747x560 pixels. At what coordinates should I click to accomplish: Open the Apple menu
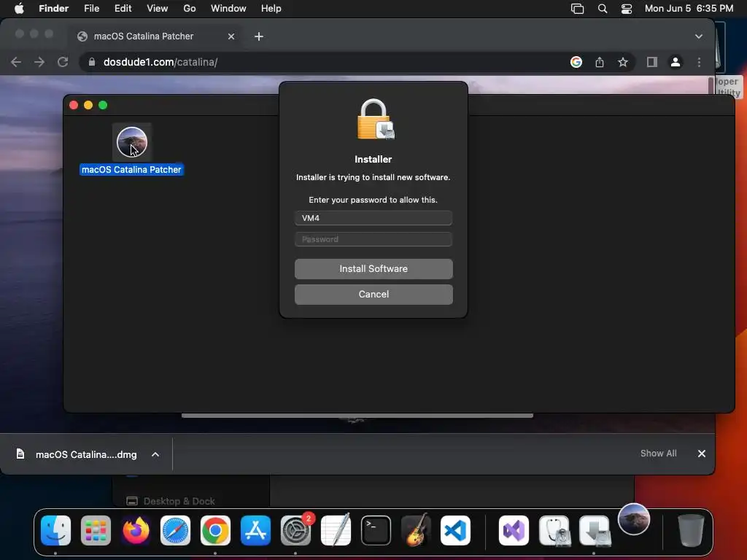[19, 9]
